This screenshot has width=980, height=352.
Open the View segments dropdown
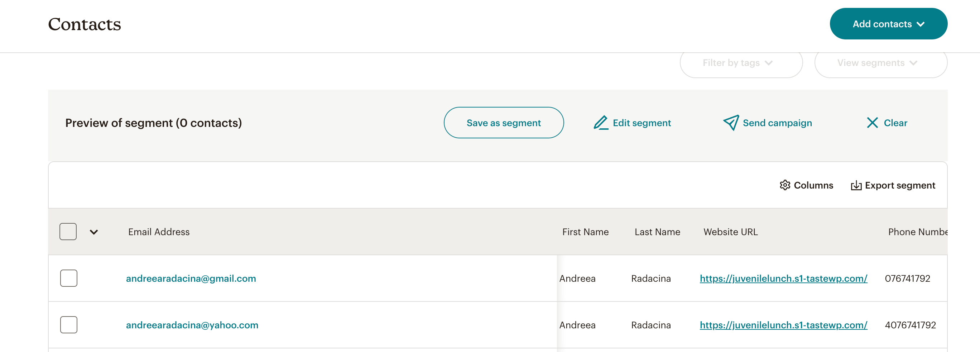[880, 63]
